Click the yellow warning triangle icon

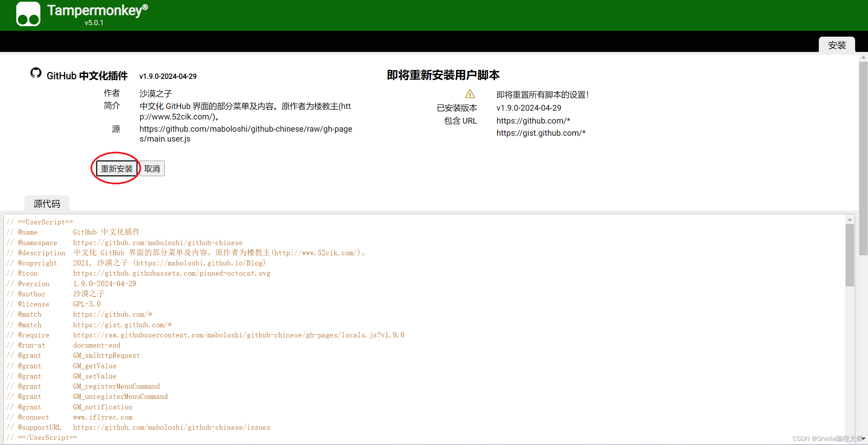(x=470, y=94)
